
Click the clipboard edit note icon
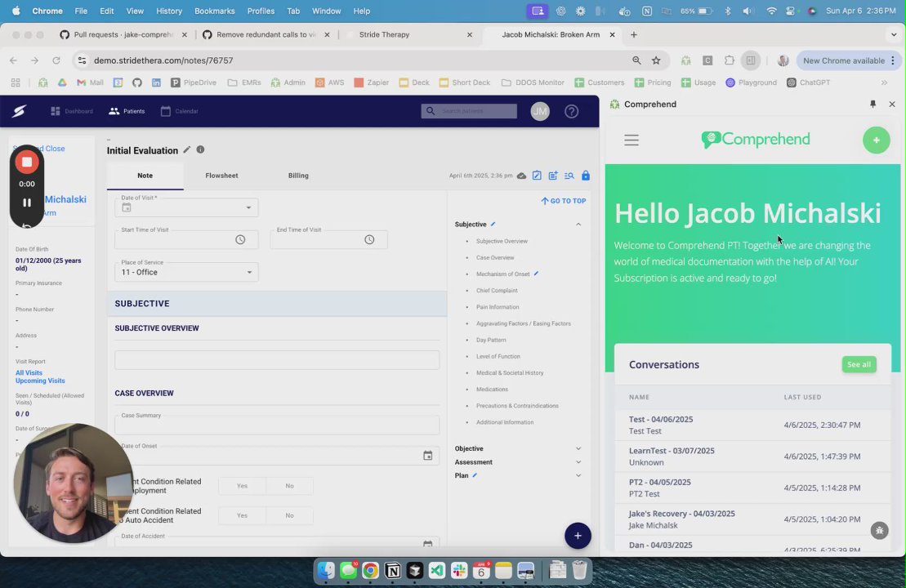[x=537, y=176]
